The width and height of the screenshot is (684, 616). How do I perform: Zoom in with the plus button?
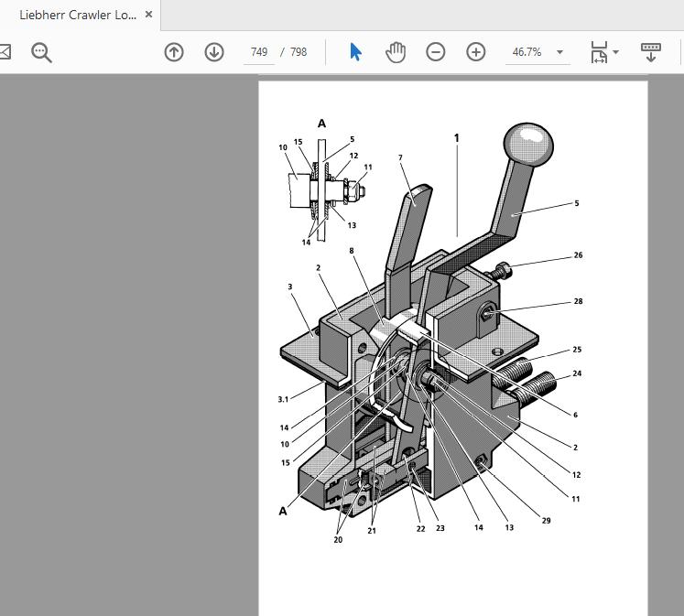tap(475, 52)
